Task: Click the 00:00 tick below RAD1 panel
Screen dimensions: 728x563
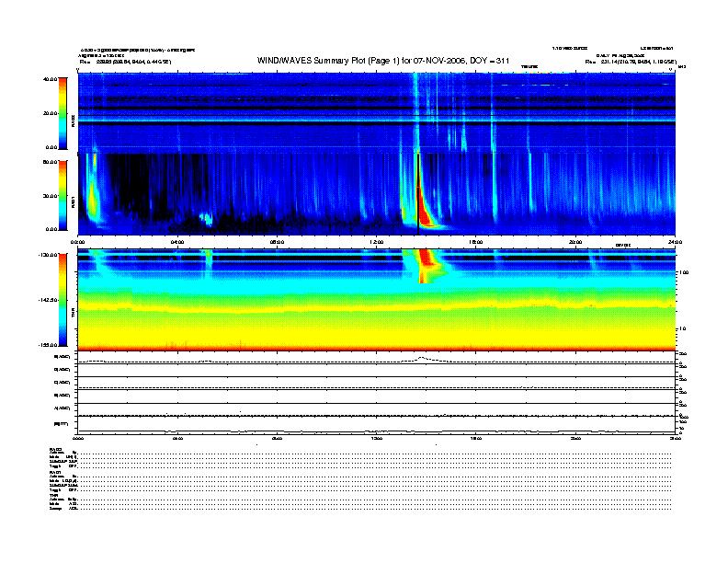Action: (77, 242)
